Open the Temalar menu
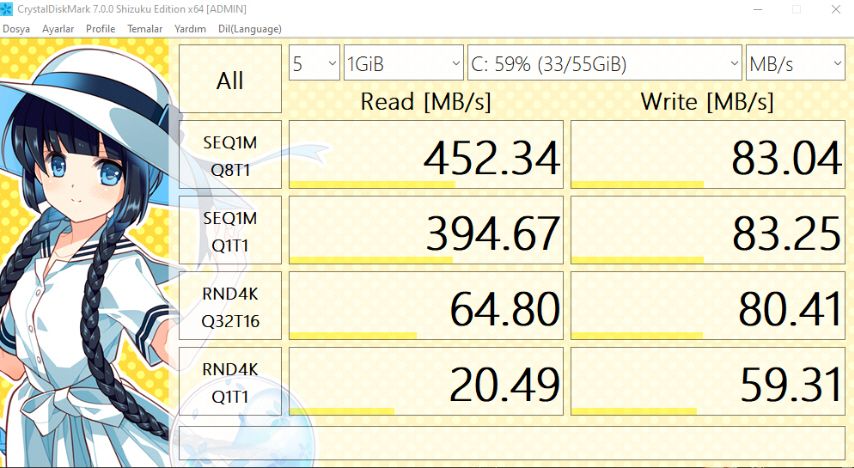 pyautogui.click(x=145, y=29)
